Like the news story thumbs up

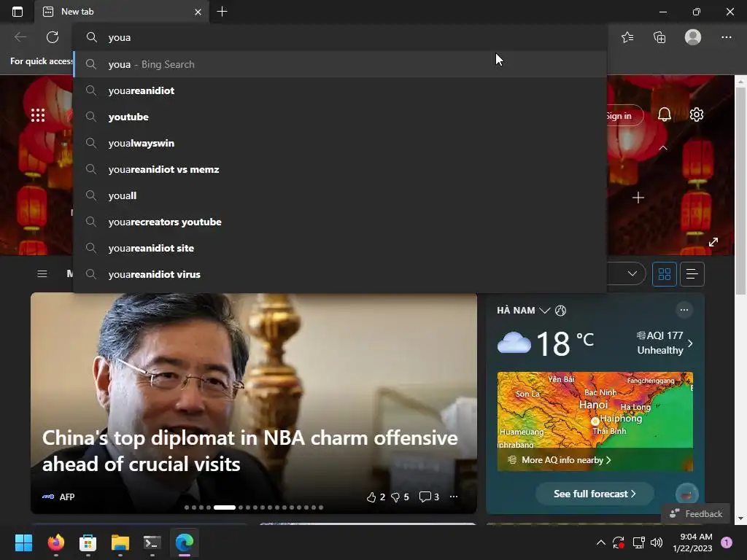click(371, 497)
